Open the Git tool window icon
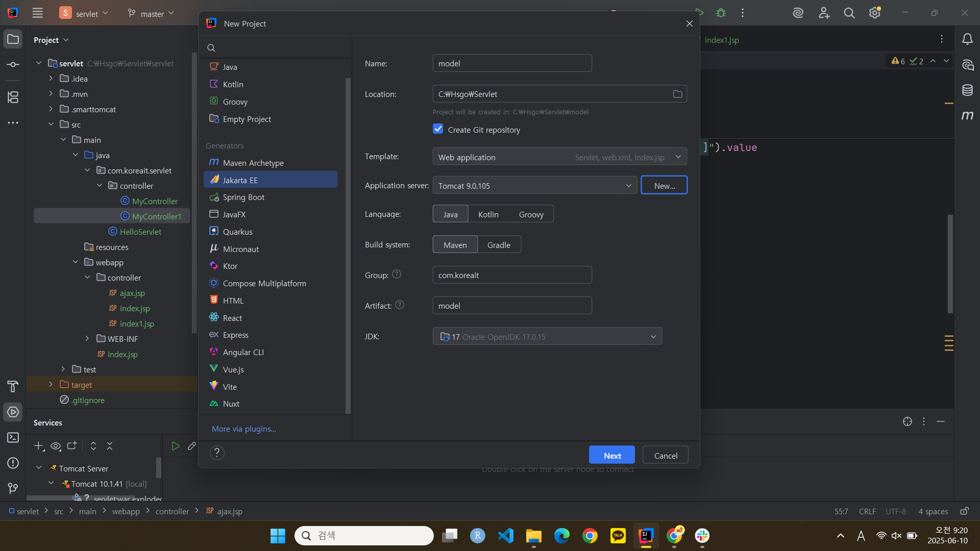Screen dimensions: 980x551 click(x=13, y=488)
